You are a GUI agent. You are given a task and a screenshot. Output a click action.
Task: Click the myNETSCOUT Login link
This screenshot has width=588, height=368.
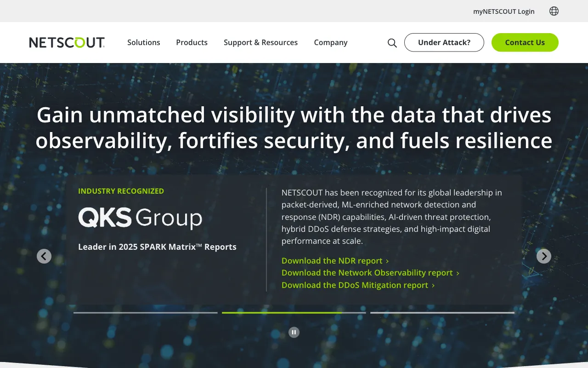(503, 11)
